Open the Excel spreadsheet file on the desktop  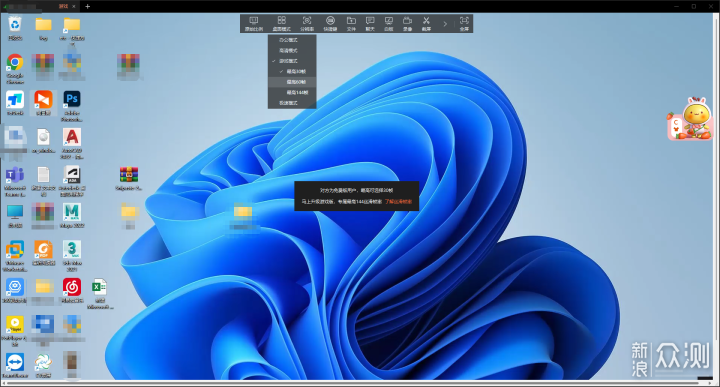100,294
